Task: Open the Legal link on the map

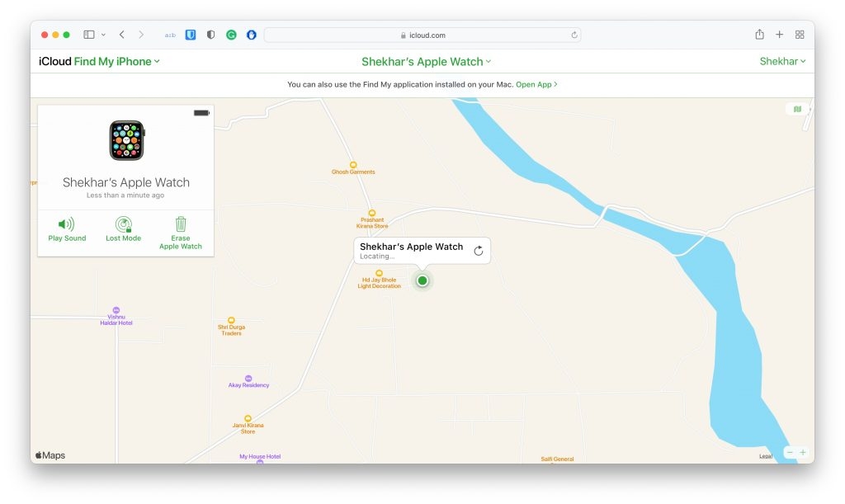Action: [766, 456]
